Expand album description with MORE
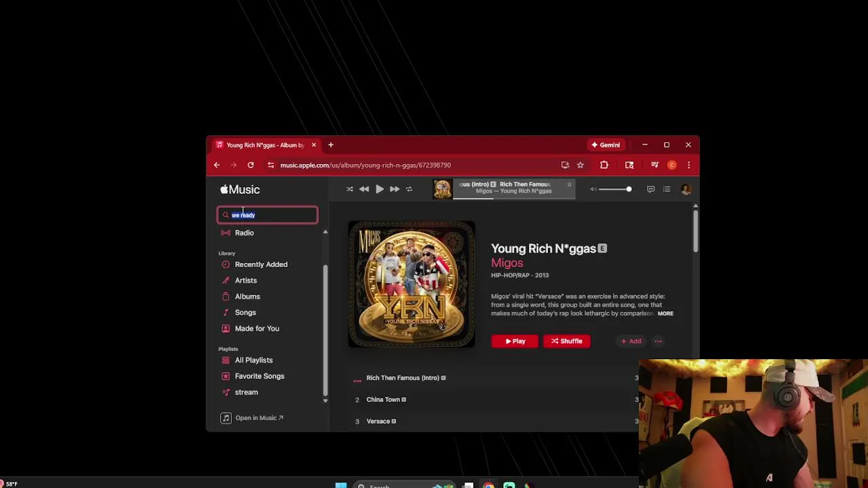The height and width of the screenshot is (488, 868). tap(665, 313)
